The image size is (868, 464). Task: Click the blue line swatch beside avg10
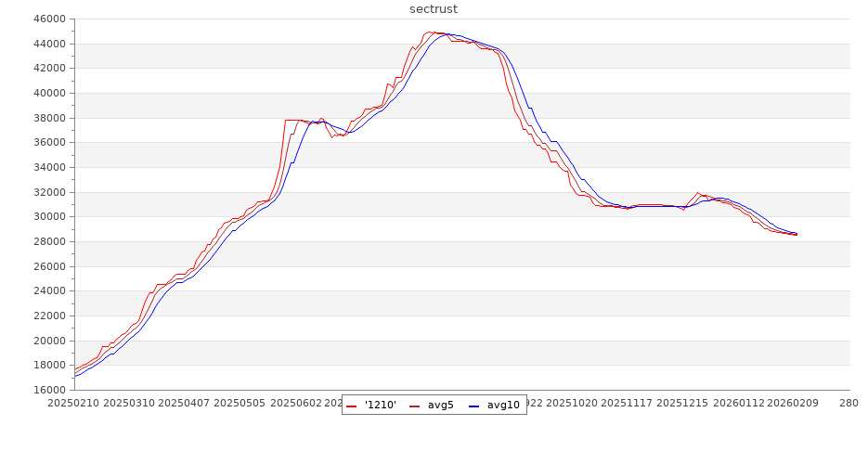[x=474, y=405]
